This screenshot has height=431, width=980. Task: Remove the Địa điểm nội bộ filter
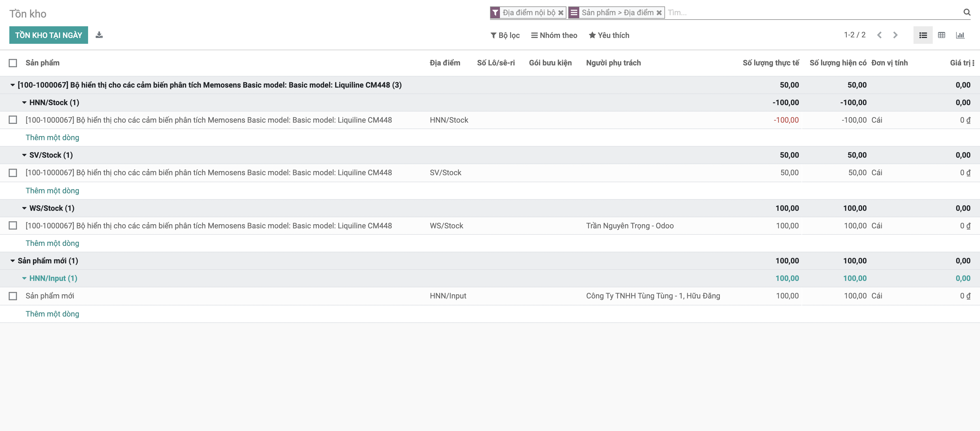561,13
